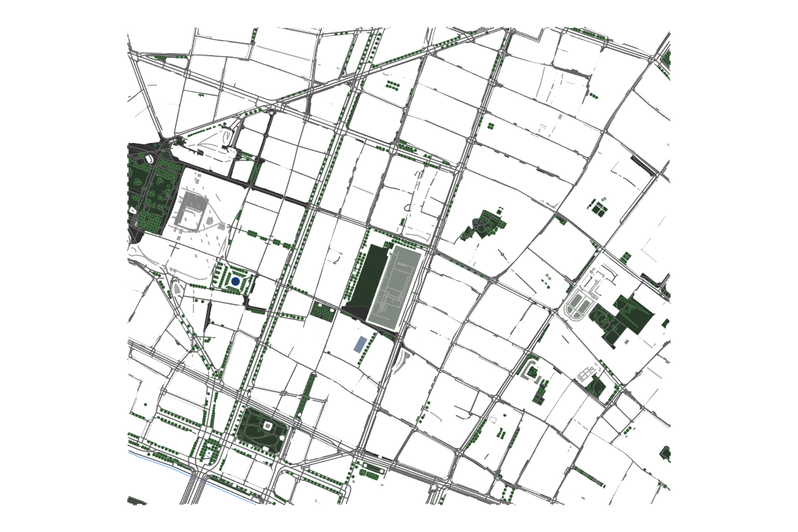The image size is (798, 532).
Task: Click the large grey rectangle with white border
Action: 394,287
